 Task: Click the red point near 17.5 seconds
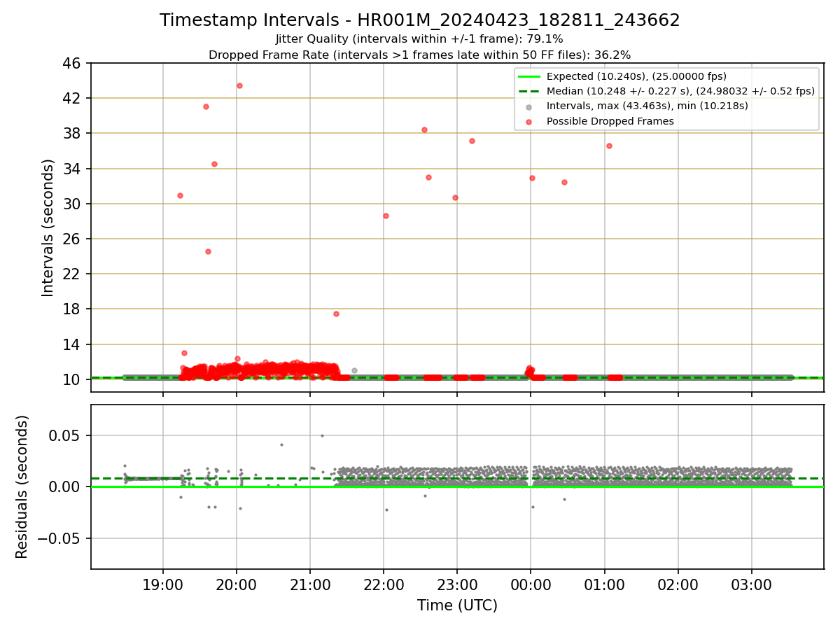(x=336, y=314)
